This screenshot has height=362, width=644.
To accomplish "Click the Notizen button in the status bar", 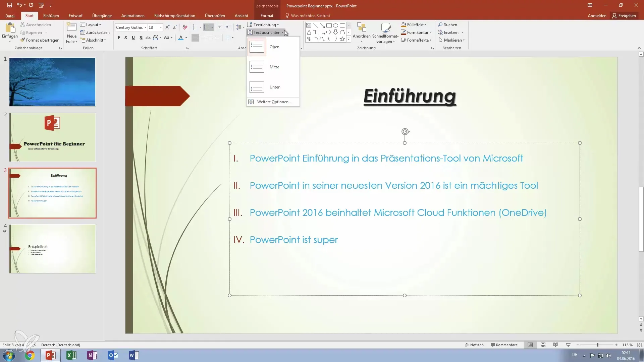I will click(474, 345).
